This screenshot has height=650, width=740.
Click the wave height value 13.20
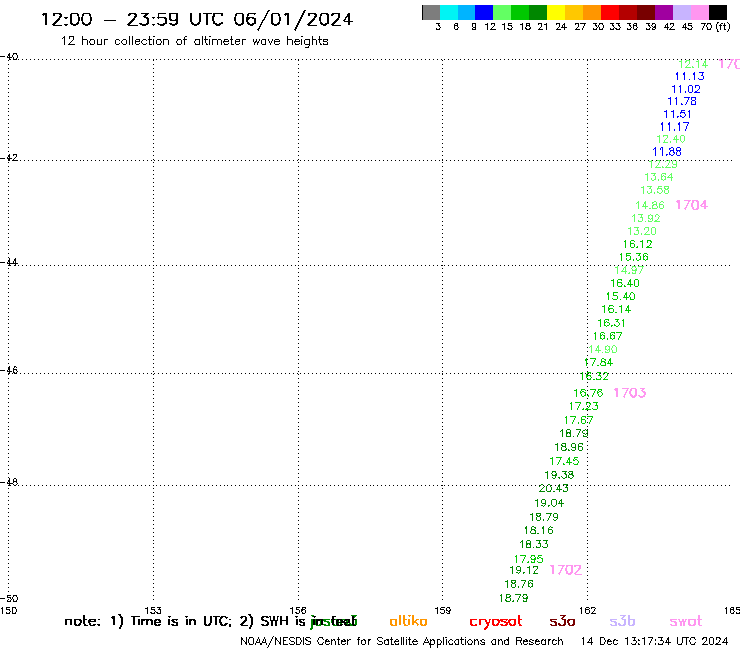642,231
